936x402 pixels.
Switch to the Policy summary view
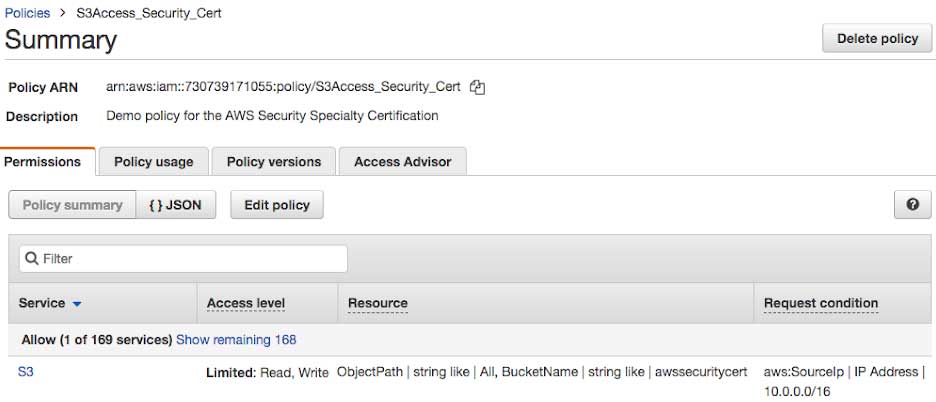pos(72,205)
